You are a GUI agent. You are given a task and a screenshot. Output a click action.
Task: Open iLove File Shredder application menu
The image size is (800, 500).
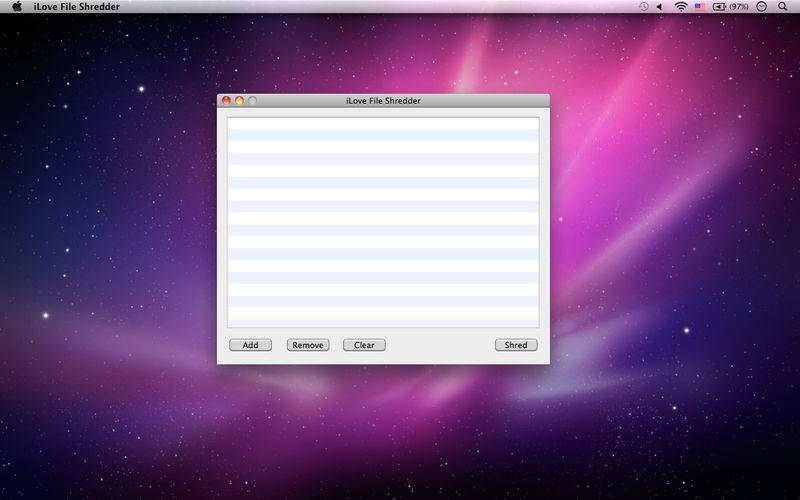77,7
